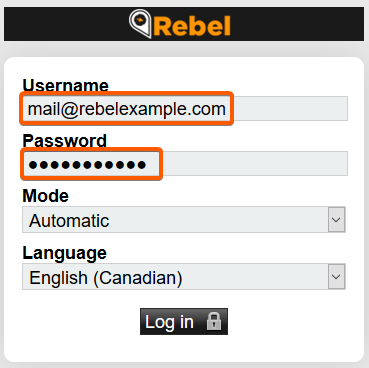Click the Log in button
369x368 pixels.
184,321
